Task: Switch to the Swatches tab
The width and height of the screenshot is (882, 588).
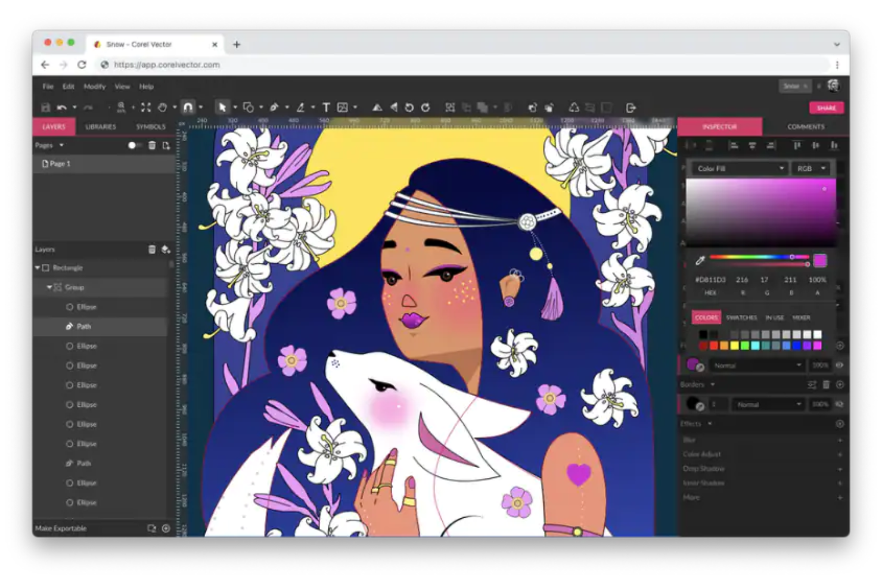Action: [x=741, y=318]
